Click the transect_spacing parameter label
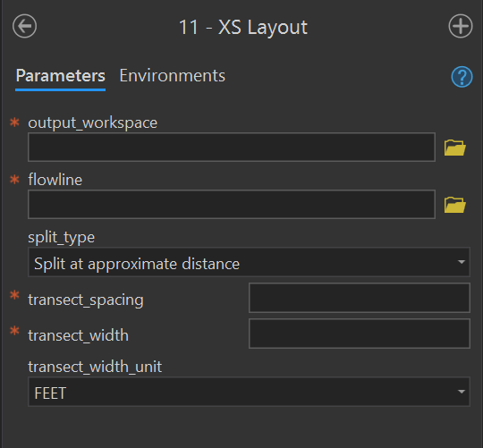 [86, 300]
